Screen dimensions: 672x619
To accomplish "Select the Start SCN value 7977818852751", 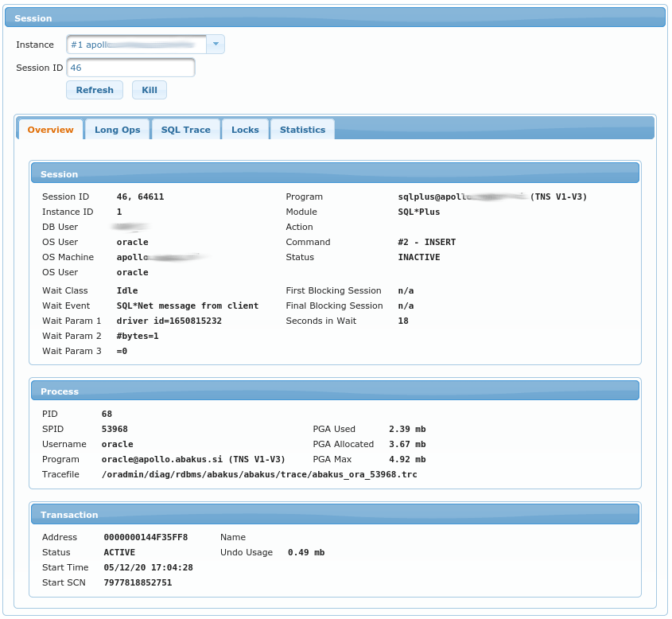I will [x=138, y=582].
